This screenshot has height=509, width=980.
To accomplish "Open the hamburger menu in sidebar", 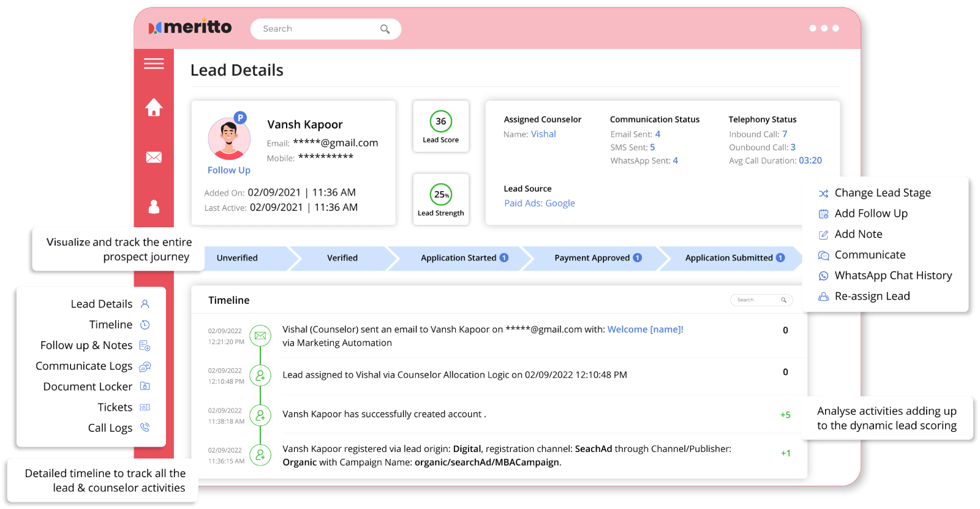I will [154, 64].
